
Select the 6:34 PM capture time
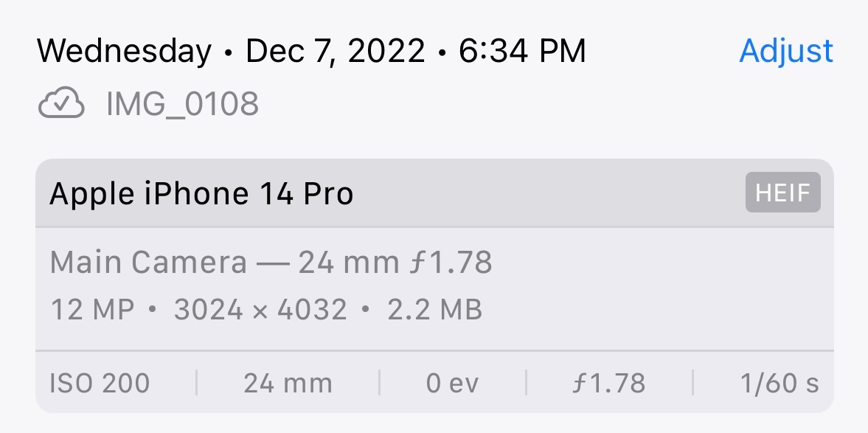522,51
